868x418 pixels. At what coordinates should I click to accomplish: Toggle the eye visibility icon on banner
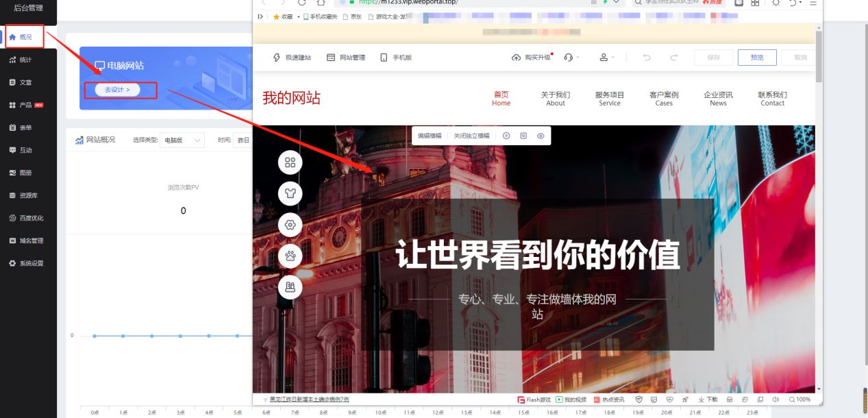click(541, 136)
